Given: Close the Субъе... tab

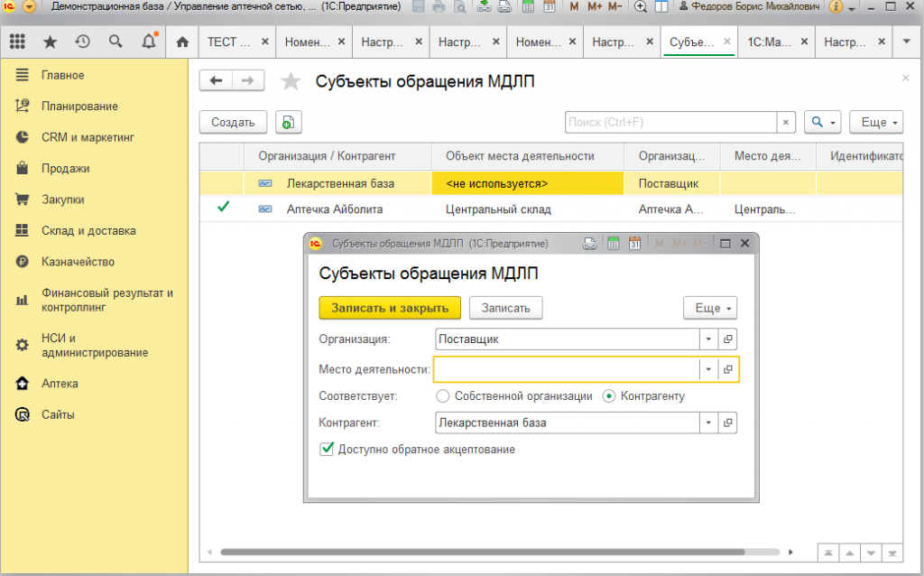Looking at the screenshot, I should coord(727,42).
